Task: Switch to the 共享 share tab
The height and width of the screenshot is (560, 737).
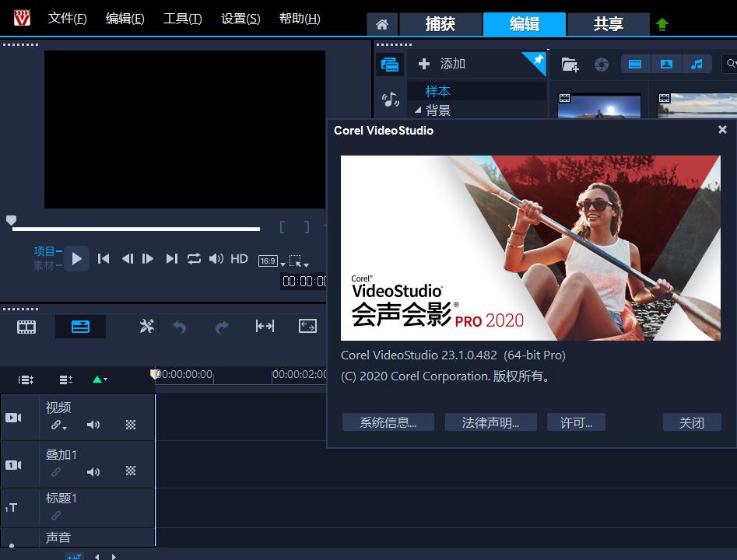Action: [x=609, y=24]
